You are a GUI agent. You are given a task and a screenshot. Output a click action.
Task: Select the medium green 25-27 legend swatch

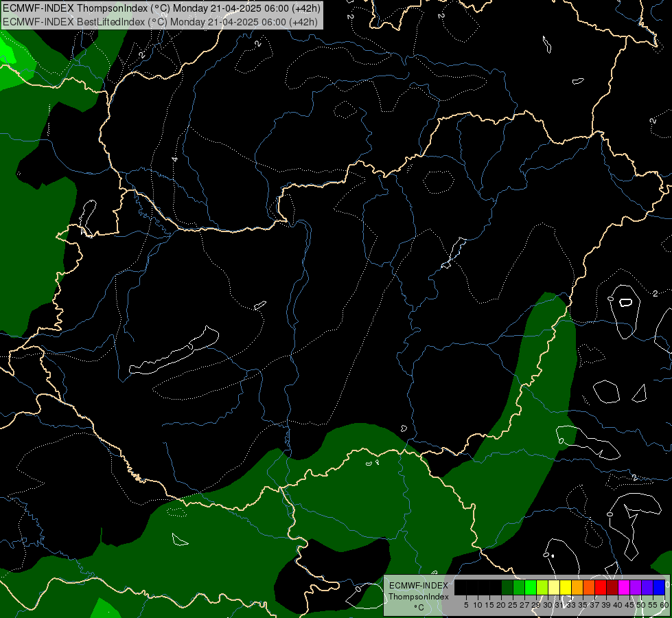pos(519,587)
